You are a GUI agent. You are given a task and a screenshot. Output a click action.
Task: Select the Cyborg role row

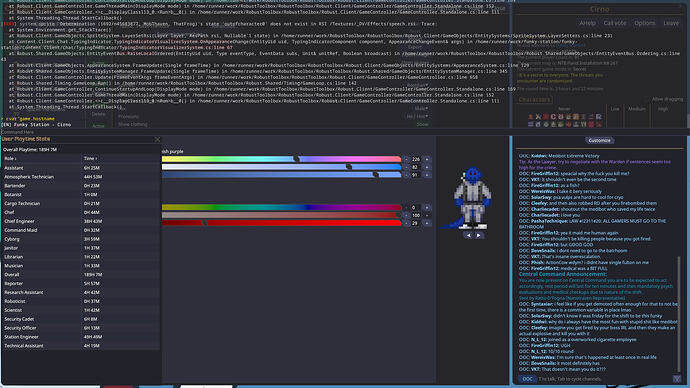click(x=81, y=239)
